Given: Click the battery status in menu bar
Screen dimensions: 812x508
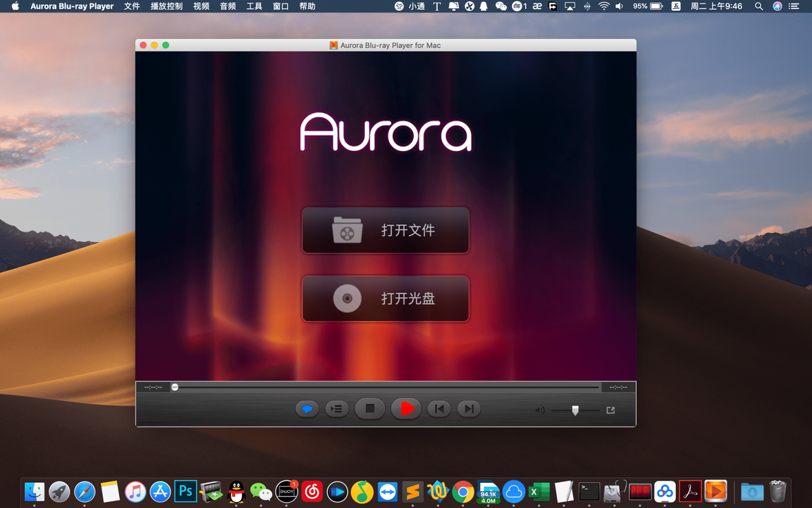Looking at the screenshot, I should tap(648, 6).
